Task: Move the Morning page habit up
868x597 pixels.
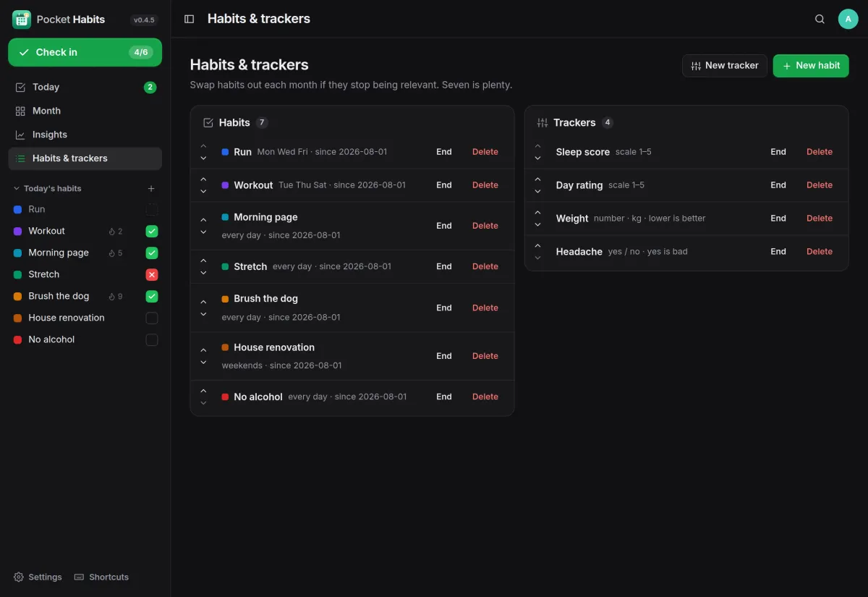Action: coord(203,219)
